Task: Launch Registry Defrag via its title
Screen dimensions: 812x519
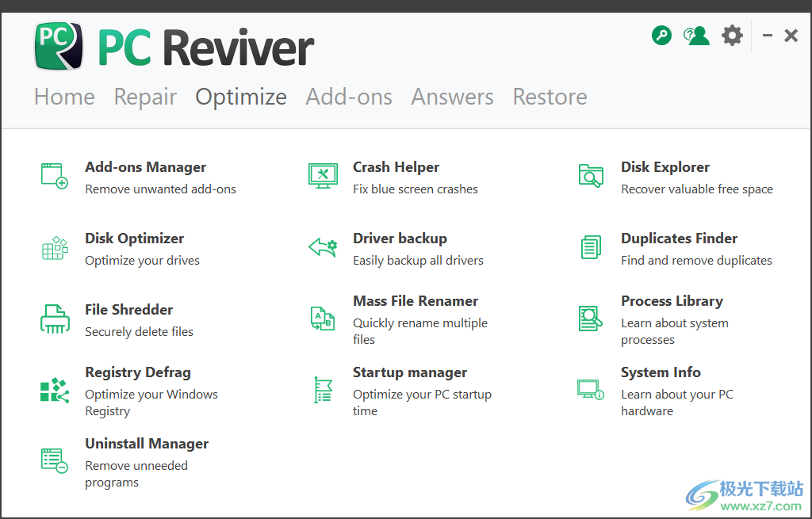Action: (x=138, y=372)
